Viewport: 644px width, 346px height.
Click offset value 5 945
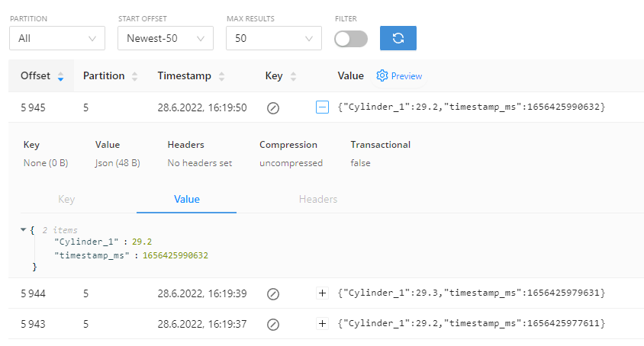coord(34,108)
